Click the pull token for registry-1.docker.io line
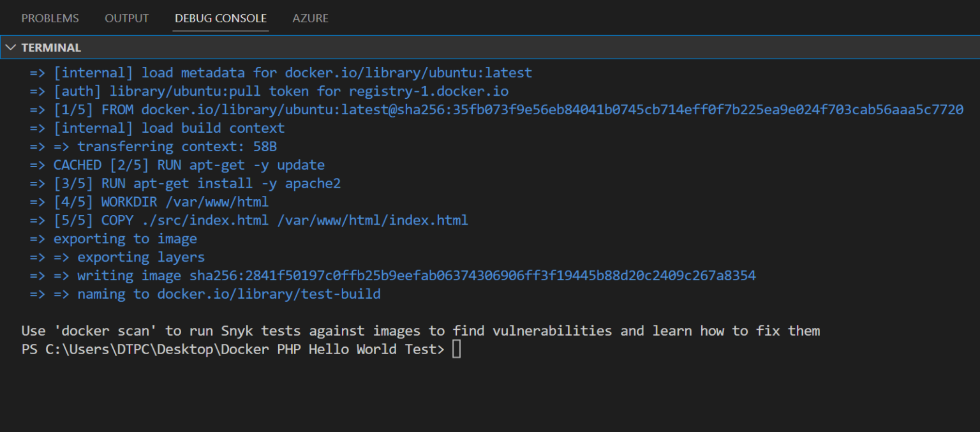Screen dimensions: 980x432 pyautogui.click(x=269, y=91)
